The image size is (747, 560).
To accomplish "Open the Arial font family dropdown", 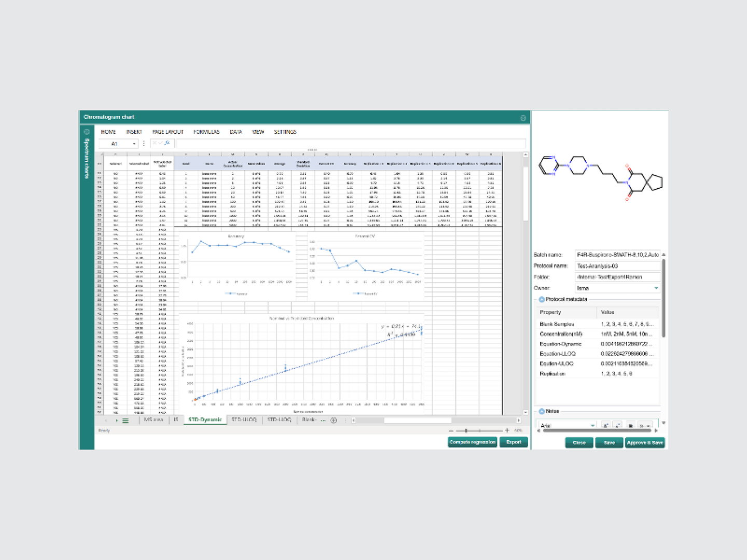I will tap(592, 425).
